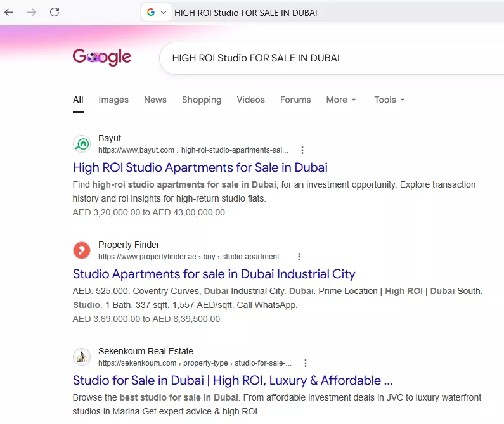Click the Bayut site name

pos(110,138)
